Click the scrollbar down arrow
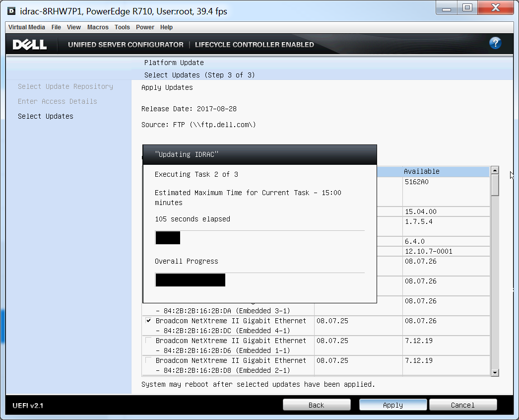 click(x=495, y=372)
